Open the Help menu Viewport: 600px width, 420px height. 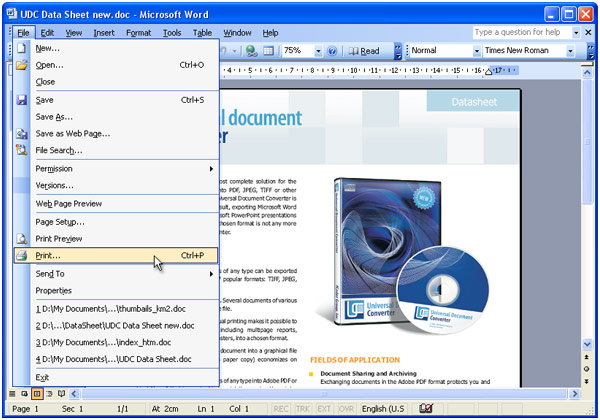pyautogui.click(x=270, y=33)
